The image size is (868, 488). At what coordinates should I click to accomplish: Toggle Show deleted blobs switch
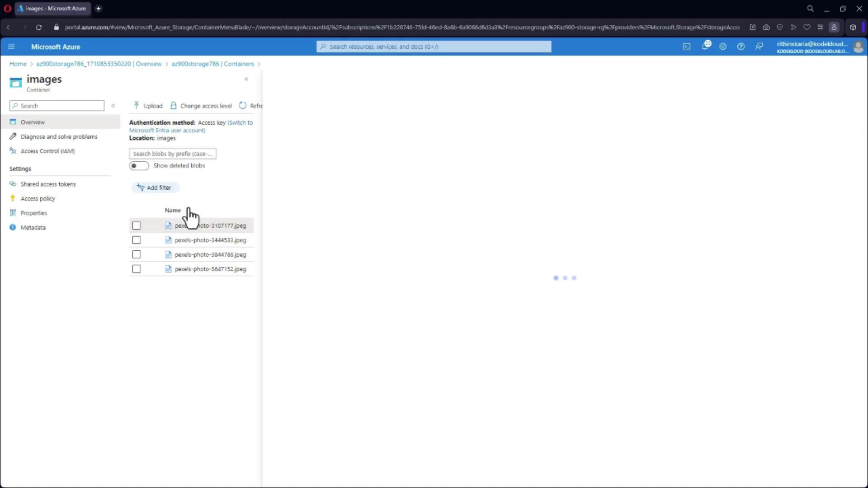(x=139, y=166)
